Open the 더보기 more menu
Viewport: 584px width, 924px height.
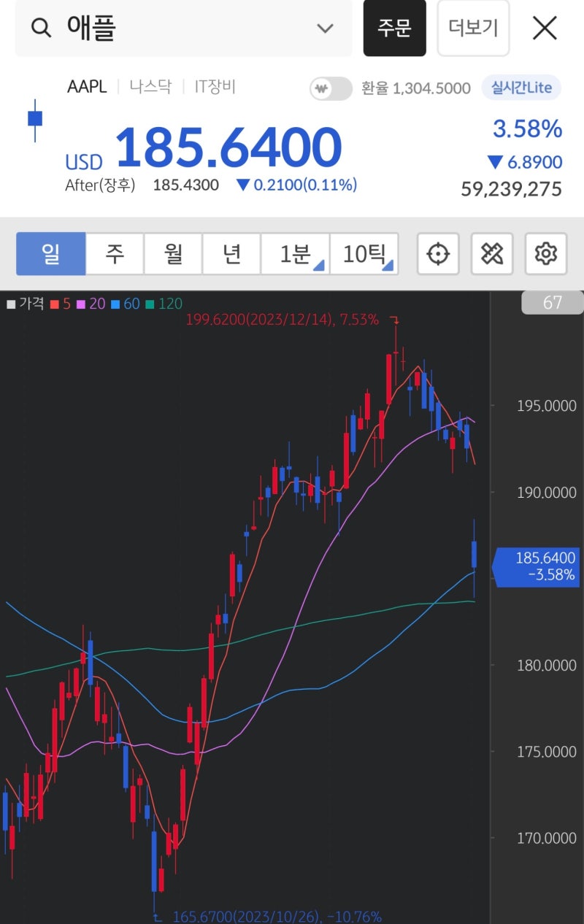point(473,28)
